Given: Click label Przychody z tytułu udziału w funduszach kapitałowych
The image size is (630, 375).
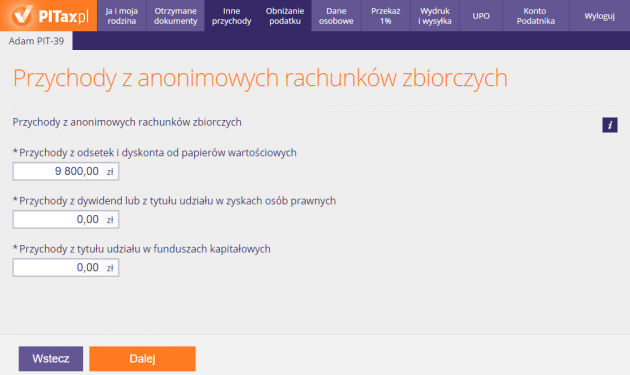Looking at the screenshot, I should pyautogui.click(x=141, y=249).
